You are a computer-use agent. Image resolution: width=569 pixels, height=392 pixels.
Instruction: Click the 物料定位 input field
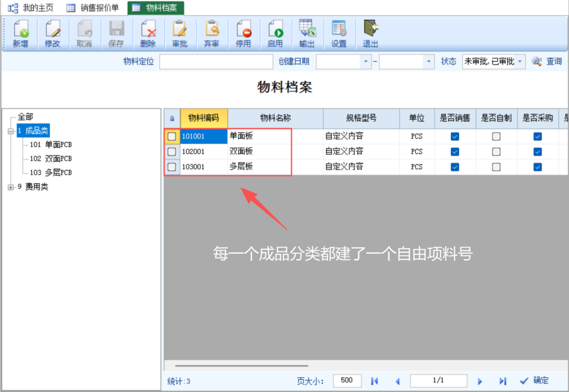tap(216, 62)
